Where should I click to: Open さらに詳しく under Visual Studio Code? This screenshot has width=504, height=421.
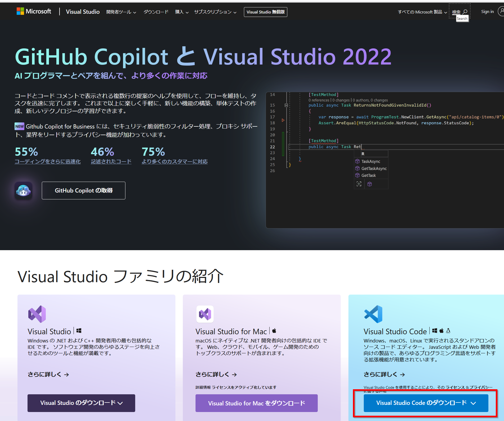tap(384, 374)
